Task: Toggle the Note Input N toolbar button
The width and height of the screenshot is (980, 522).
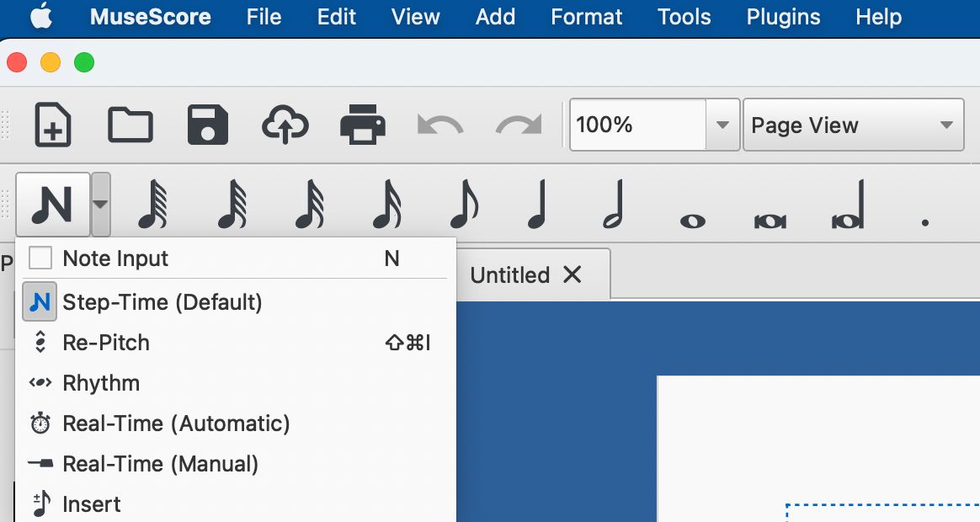Action: (x=53, y=204)
